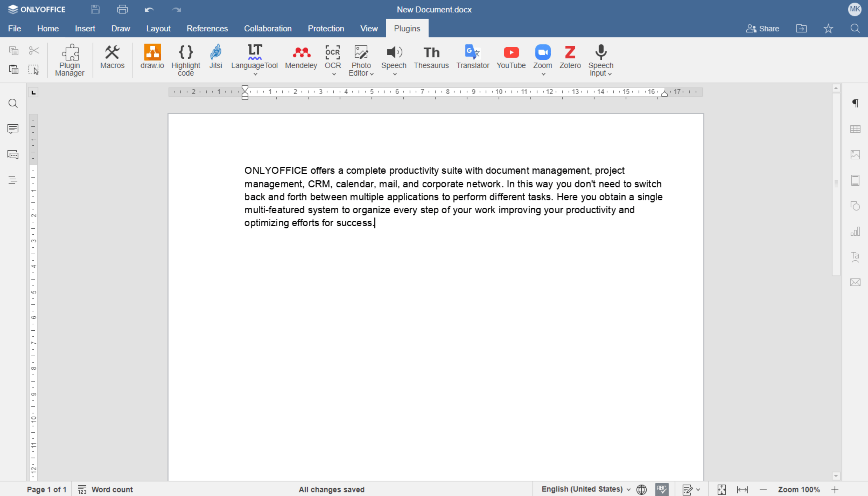Switch to the References tab
The width and height of the screenshot is (868, 496).
pos(207,28)
